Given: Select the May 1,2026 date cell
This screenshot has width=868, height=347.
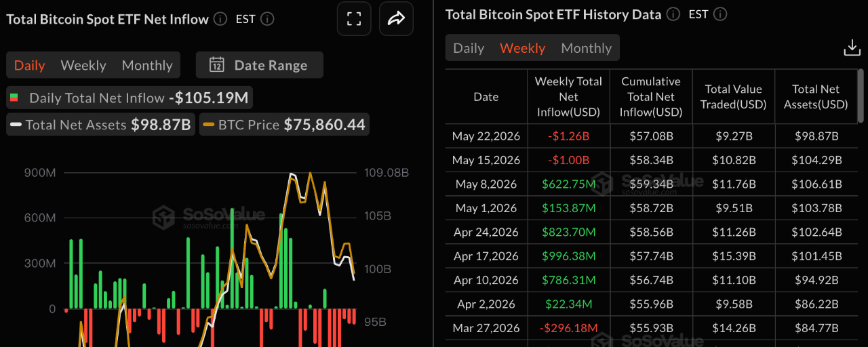Looking at the screenshot, I should 486,208.
